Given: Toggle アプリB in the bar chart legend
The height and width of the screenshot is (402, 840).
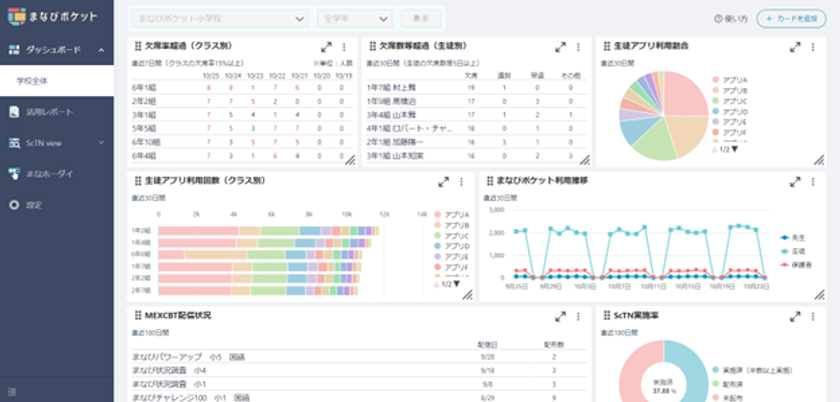Looking at the screenshot, I should click(x=452, y=225).
